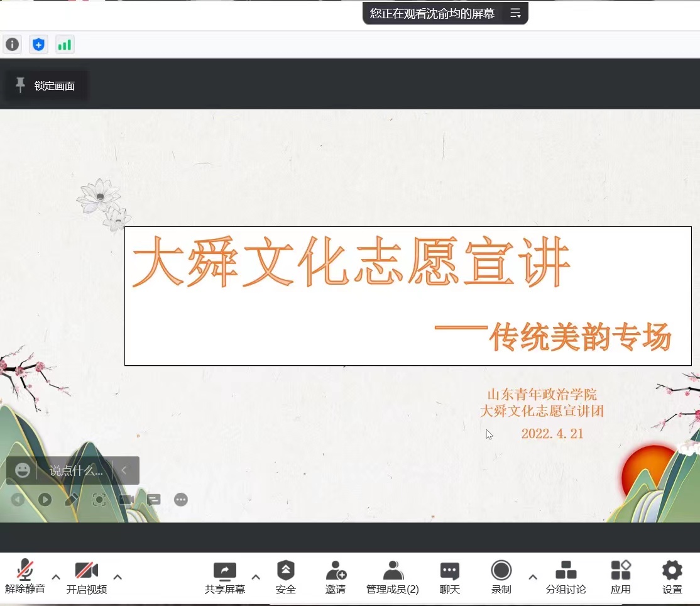Click the 说点什么 message input field
The width and height of the screenshot is (700, 606).
(77, 470)
